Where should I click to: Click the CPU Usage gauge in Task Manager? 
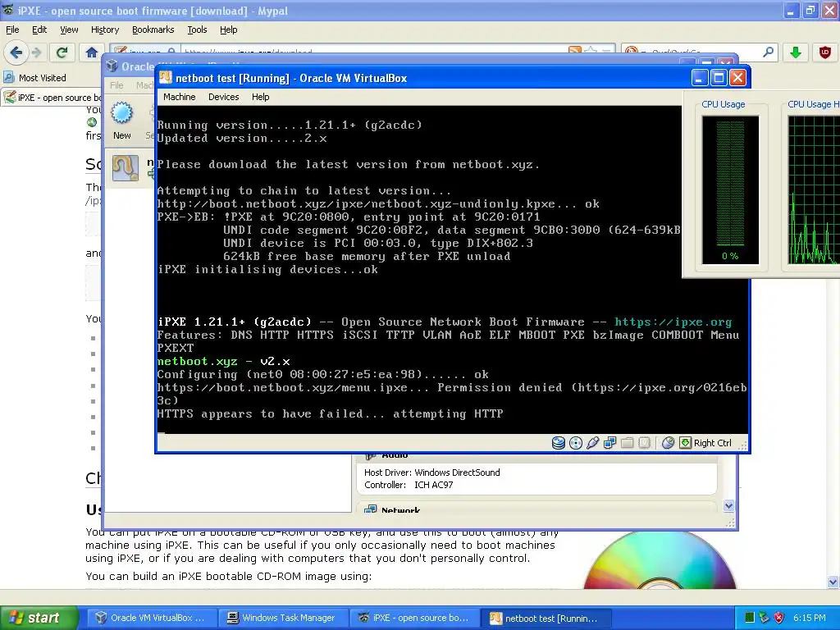[x=730, y=190]
